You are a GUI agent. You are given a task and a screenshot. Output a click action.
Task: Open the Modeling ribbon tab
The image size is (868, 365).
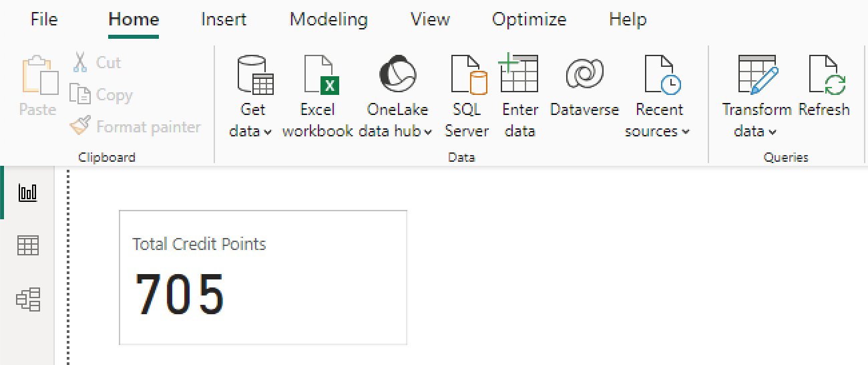329,19
